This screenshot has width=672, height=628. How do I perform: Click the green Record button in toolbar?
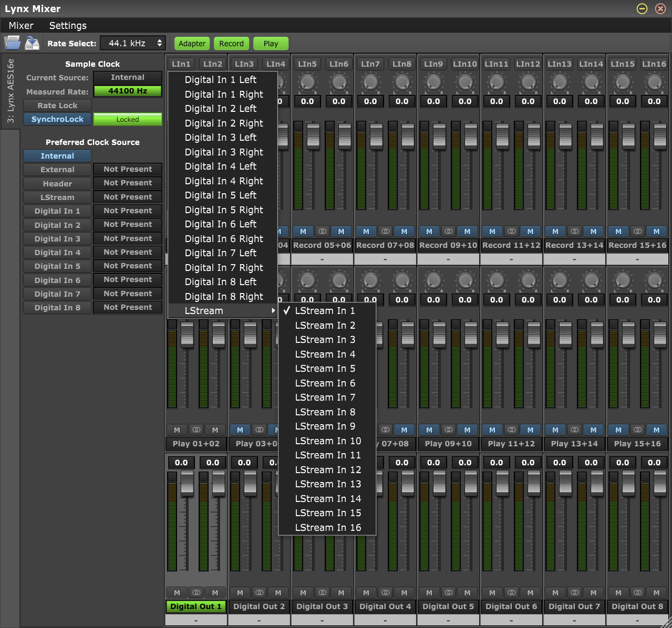point(231,44)
